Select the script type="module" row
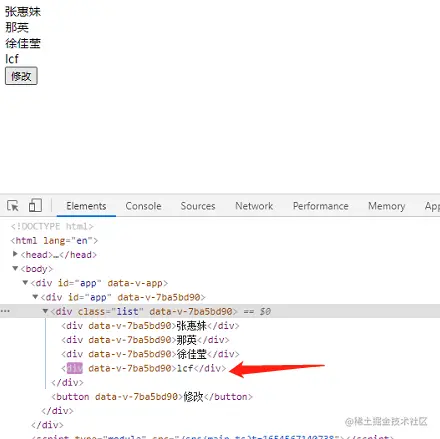440x439 pixels. click(x=213, y=436)
